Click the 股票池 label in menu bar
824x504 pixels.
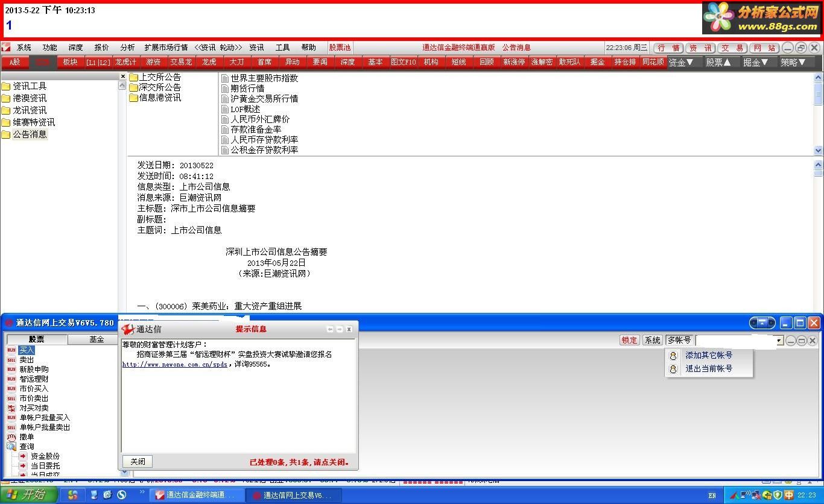(x=340, y=48)
